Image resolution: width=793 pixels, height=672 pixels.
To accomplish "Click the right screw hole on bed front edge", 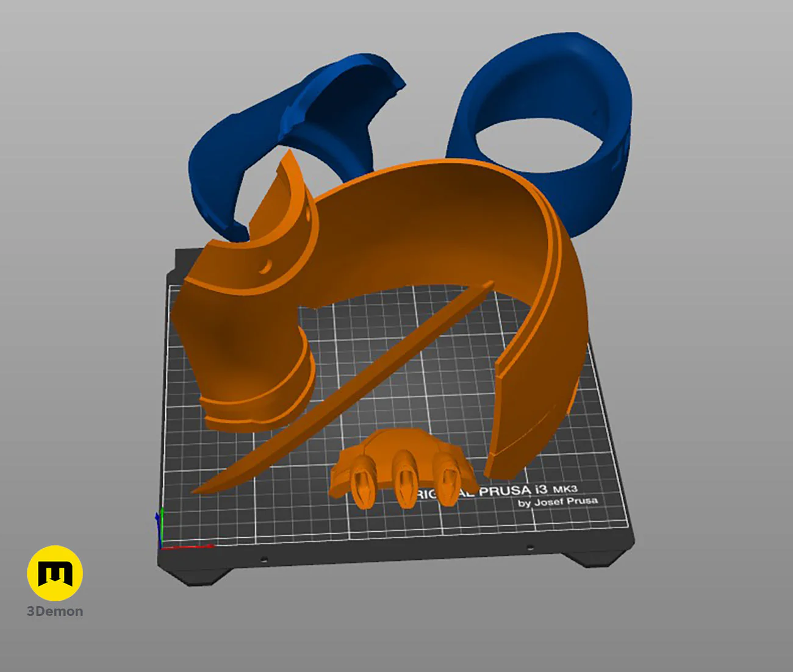I will click(x=529, y=548).
